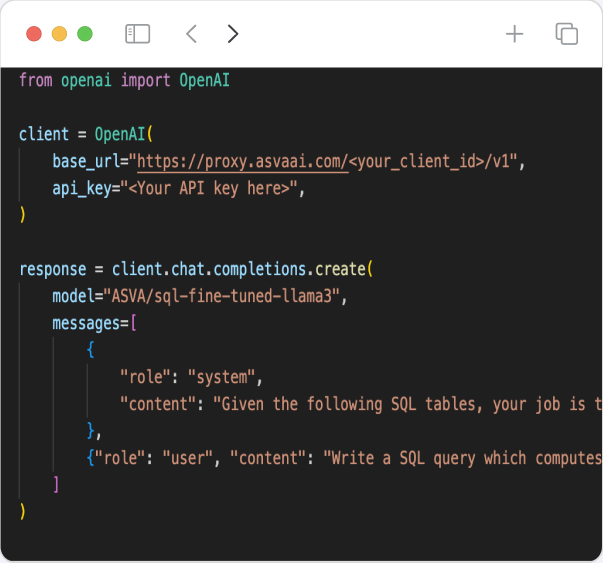This screenshot has height=563, width=603.
Task: Click the 'Given the following SQL tables' string
Action: pyautogui.click(x=348, y=404)
